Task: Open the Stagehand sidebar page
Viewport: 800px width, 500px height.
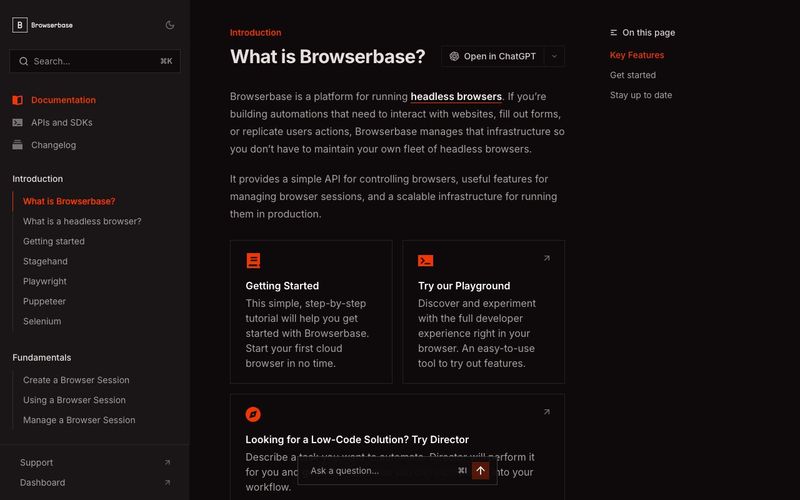Action: [45, 261]
